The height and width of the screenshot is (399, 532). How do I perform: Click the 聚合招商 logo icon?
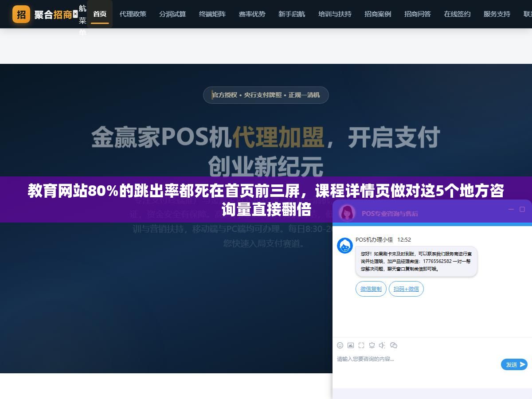(x=21, y=14)
